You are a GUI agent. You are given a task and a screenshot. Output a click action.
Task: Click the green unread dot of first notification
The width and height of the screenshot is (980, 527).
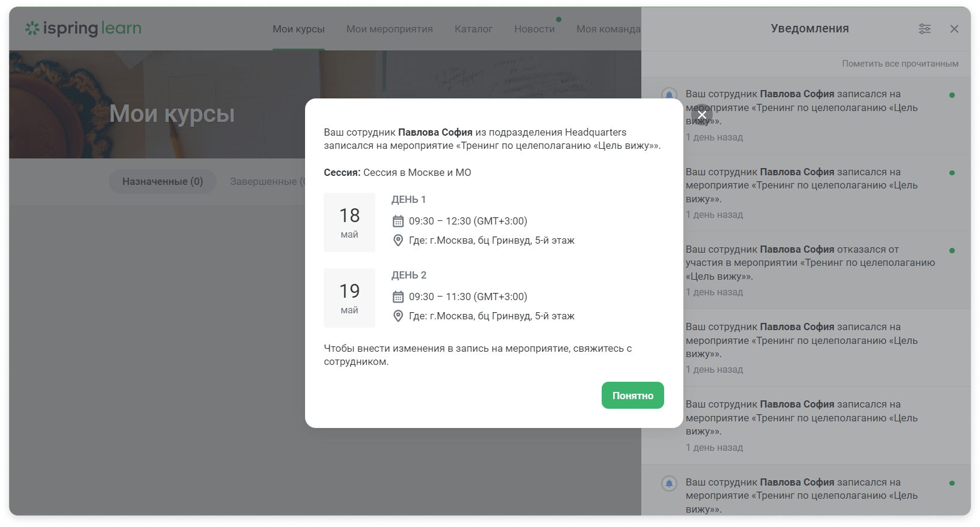click(952, 95)
